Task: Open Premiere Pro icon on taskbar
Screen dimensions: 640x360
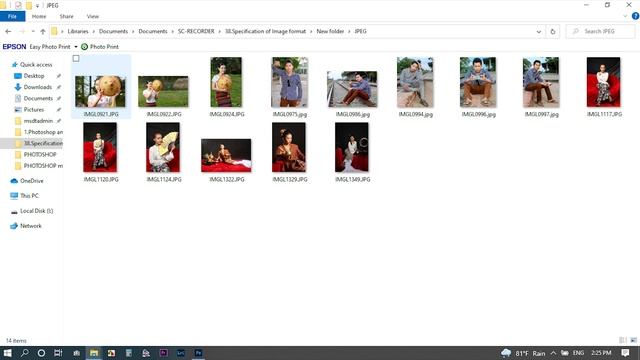Action: (x=163, y=353)
